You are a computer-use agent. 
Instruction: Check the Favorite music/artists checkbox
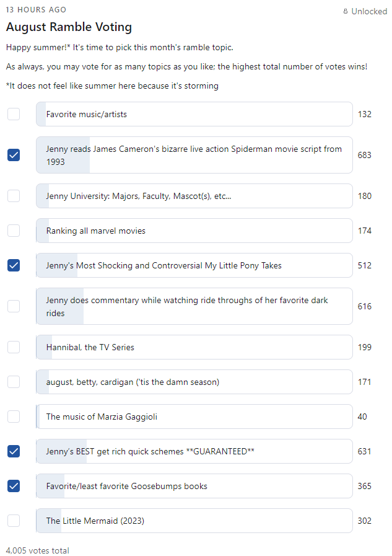click(14, 114)
